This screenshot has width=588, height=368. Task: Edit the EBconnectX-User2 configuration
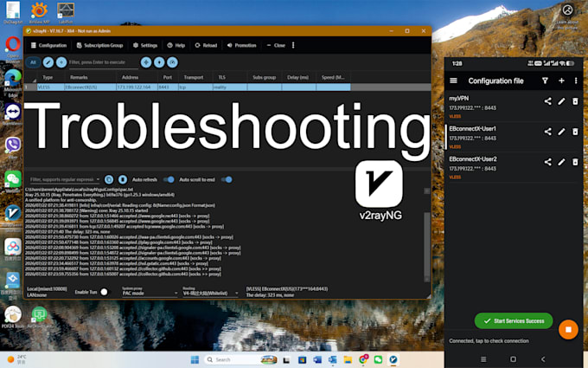561,162
